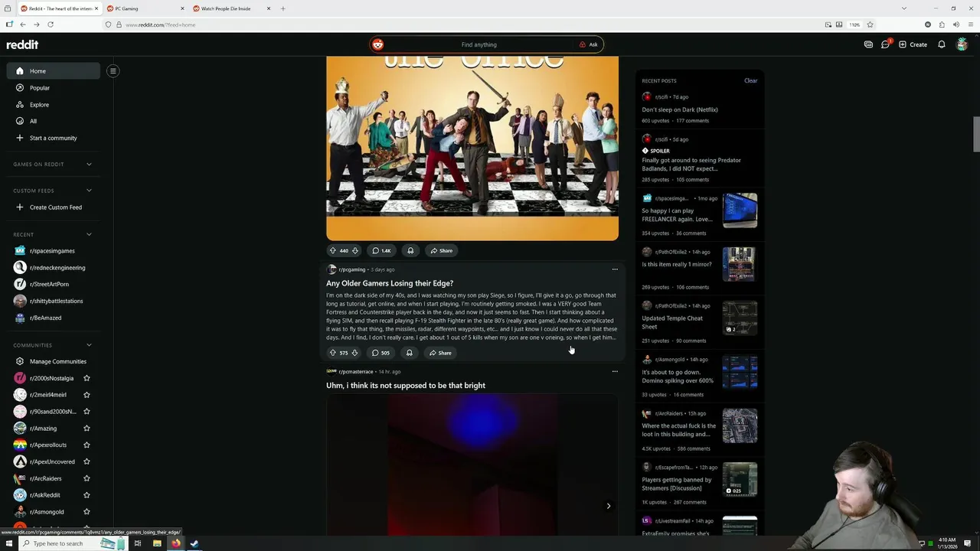Favorite r/Apexrollouts with star

(87, 445)
